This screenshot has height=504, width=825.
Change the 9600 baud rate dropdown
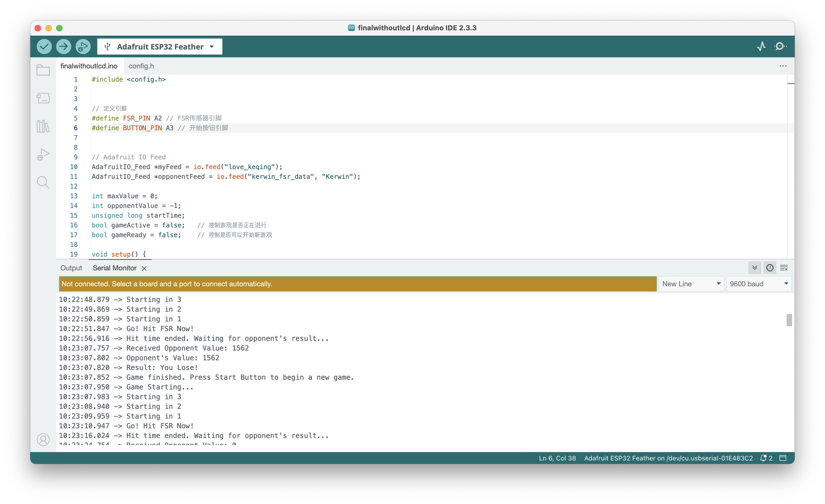pos(758,284)
